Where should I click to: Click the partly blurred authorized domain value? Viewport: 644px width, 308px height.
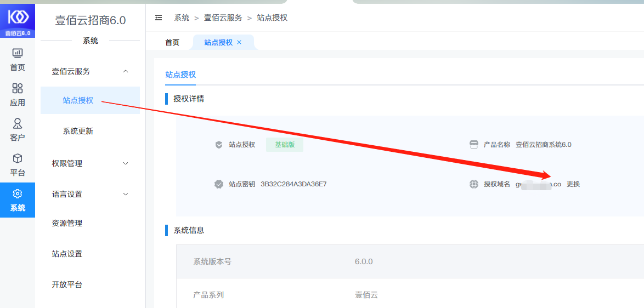pyautogui.click(x=539, y=184)
